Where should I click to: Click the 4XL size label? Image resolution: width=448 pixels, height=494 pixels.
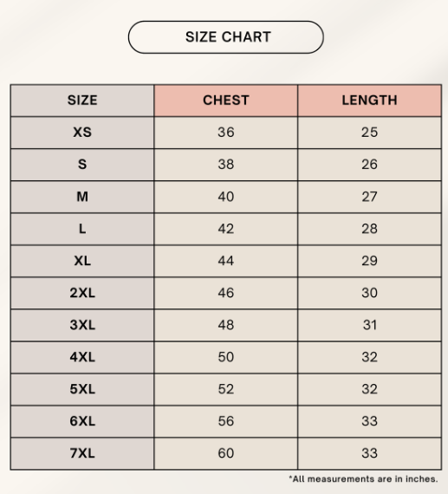(x=82, y=357)
